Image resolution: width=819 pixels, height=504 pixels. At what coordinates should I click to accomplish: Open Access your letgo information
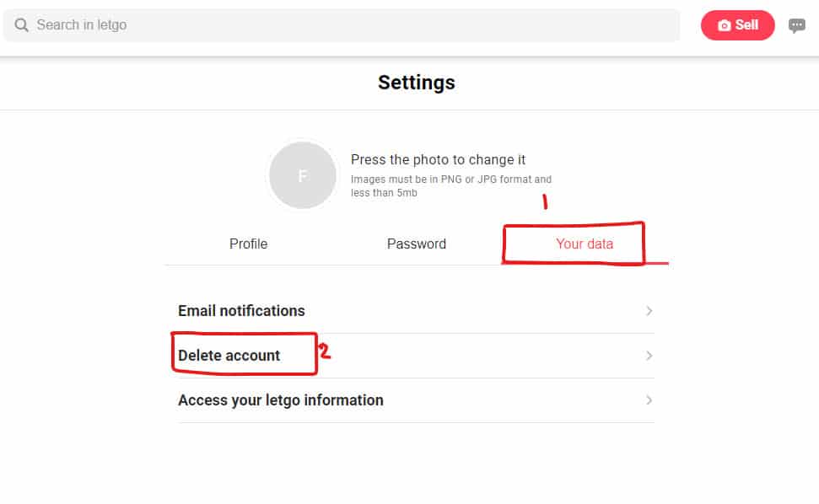click(416, 400)
